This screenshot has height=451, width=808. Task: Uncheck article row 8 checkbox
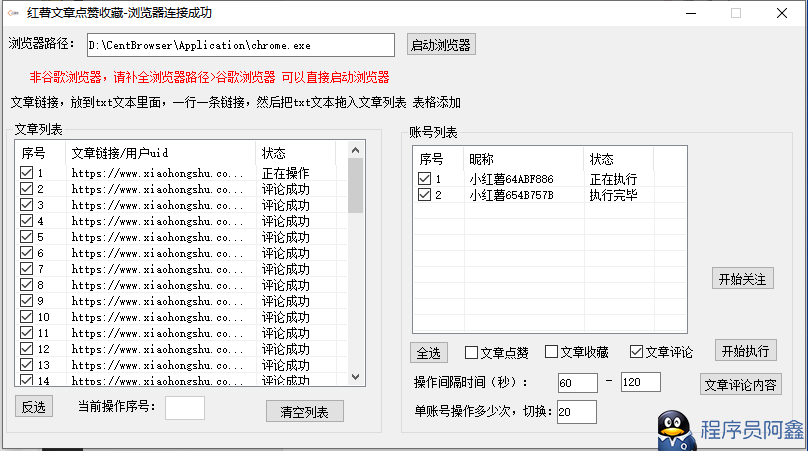[26, 285]
